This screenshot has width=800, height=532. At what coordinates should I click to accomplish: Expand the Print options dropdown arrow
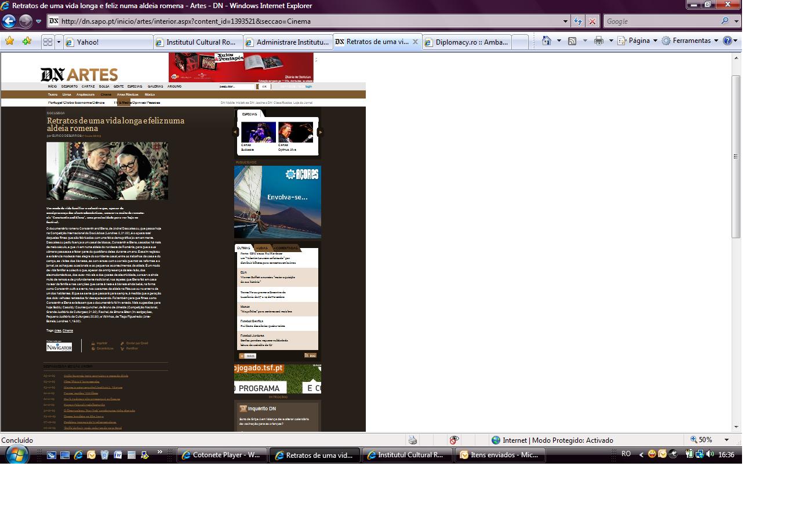610,41
